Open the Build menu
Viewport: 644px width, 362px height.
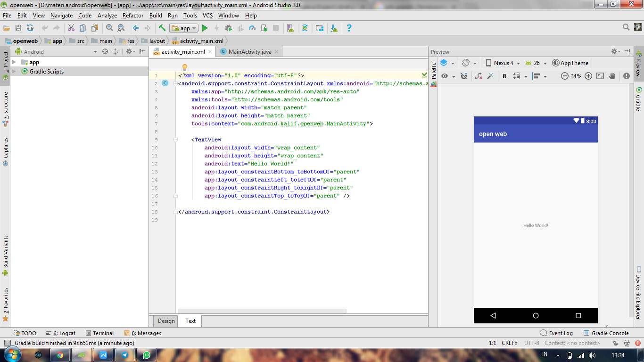point(156,16)
